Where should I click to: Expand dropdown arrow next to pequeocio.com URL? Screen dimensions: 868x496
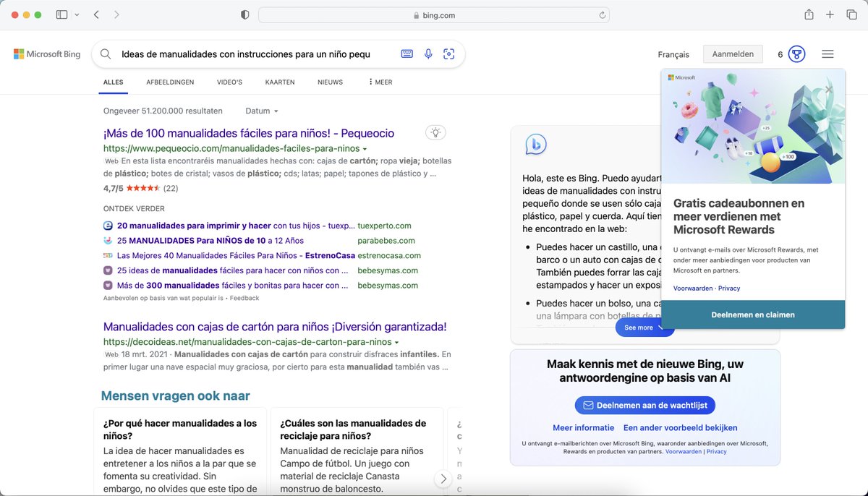[x=365, y=149]
